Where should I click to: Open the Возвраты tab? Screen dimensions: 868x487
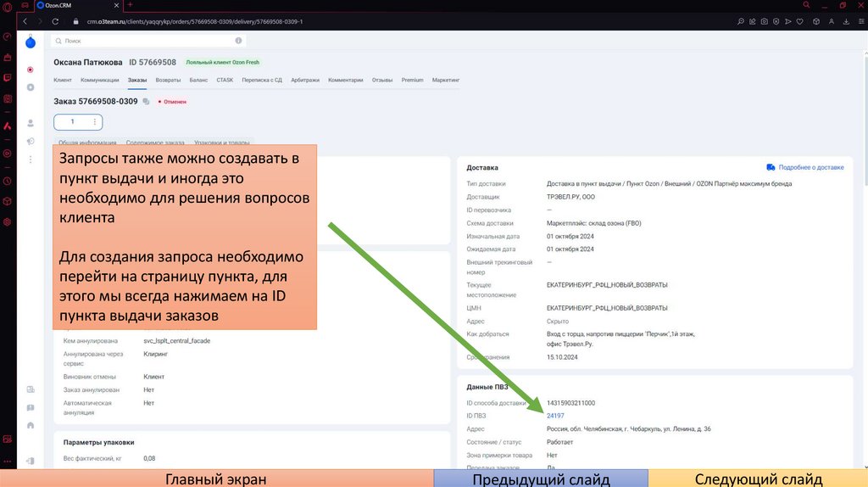tap(169, 80)
